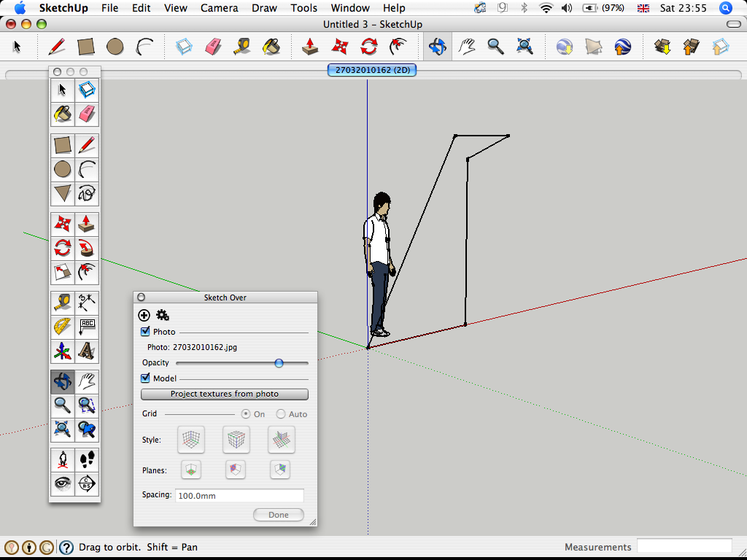
Task: Toggle the red-green ground Planes button
Action: (191, 470)
